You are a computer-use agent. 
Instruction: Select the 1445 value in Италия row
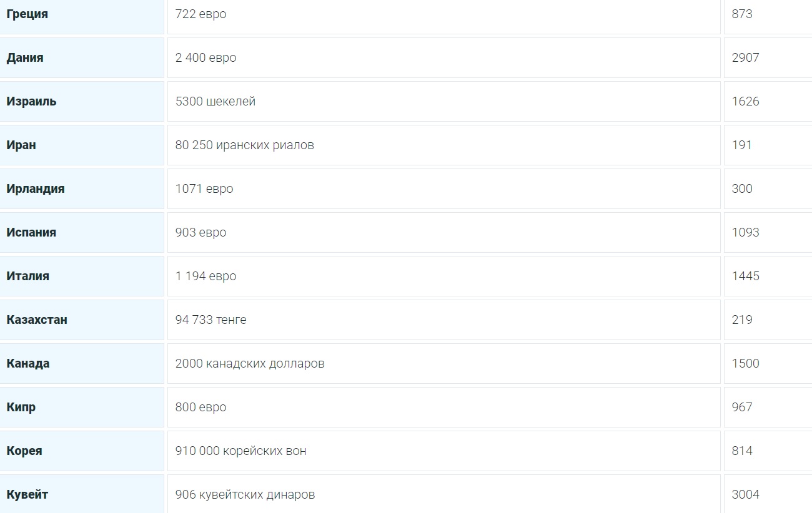pos(746,276)
